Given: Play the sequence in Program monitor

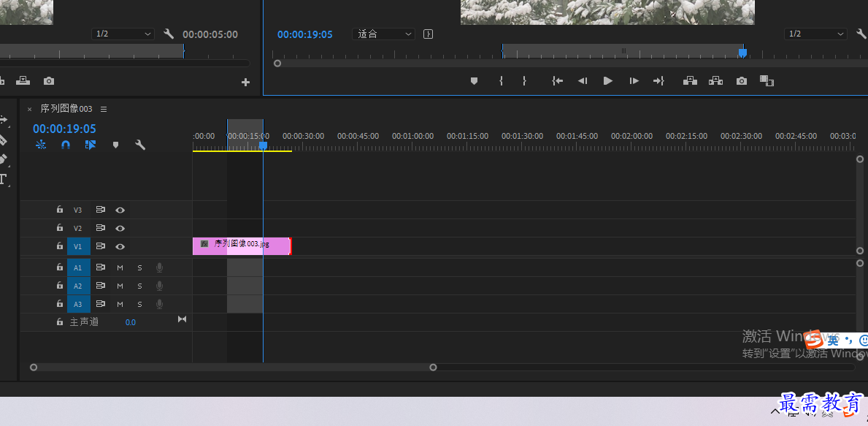Looking at the screenshot, I should click(x=608, y=81).
